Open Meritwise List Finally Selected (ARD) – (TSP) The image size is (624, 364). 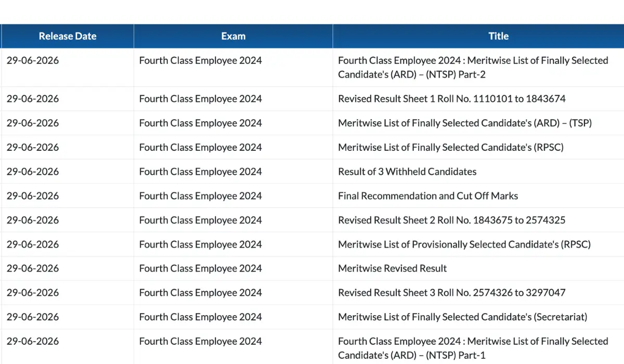click(464, 123)
